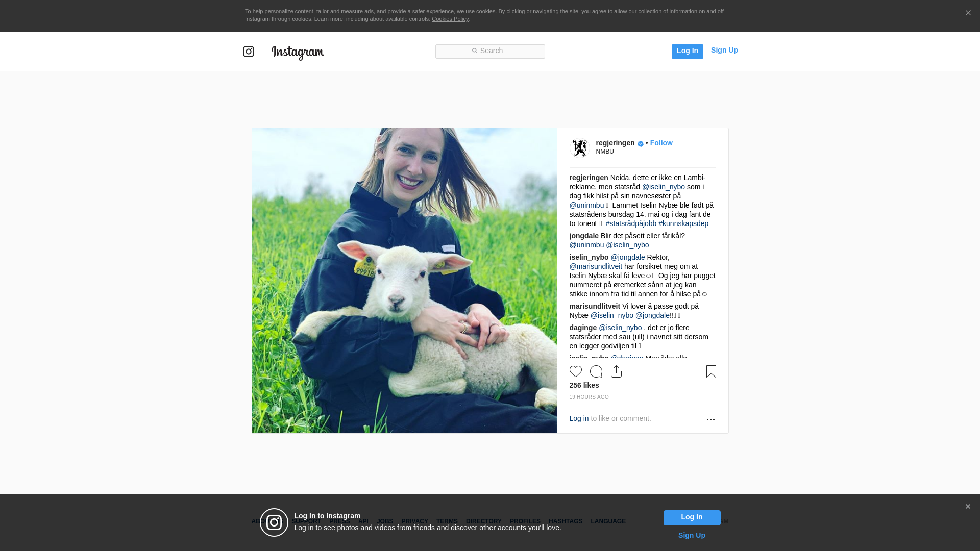Viewport: 980px width, 551px height.
Task: Share the post using share icon
Action: coord(616,371)
